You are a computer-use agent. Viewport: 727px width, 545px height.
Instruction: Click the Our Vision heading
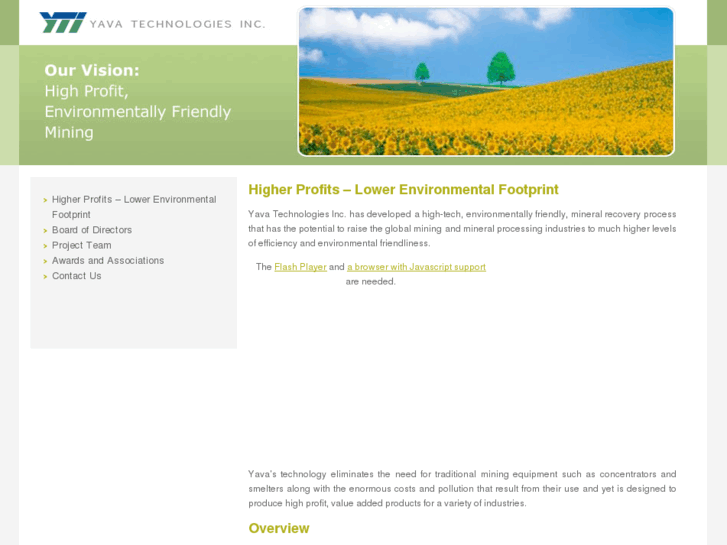92,71
